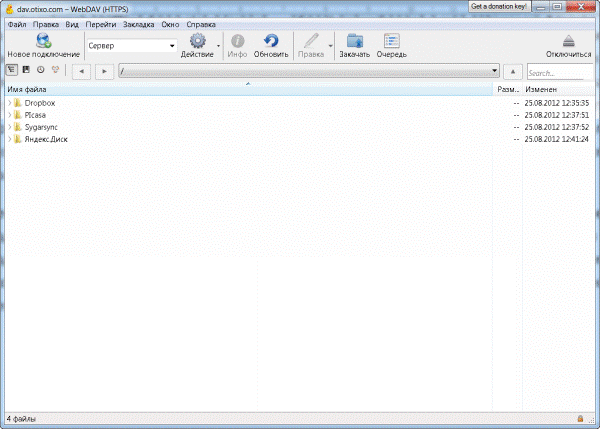This screenshot has height=429, width=600.
Task: Click the Sygarsync folder icon
Action: coord(18,127)
